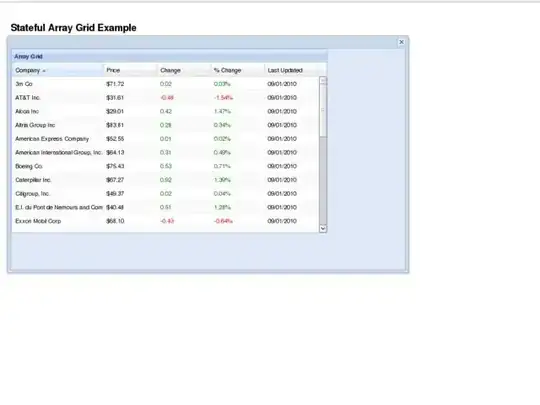Select the Boeing Co. company cell
540x405 pixels.
[x=58, y=166]
